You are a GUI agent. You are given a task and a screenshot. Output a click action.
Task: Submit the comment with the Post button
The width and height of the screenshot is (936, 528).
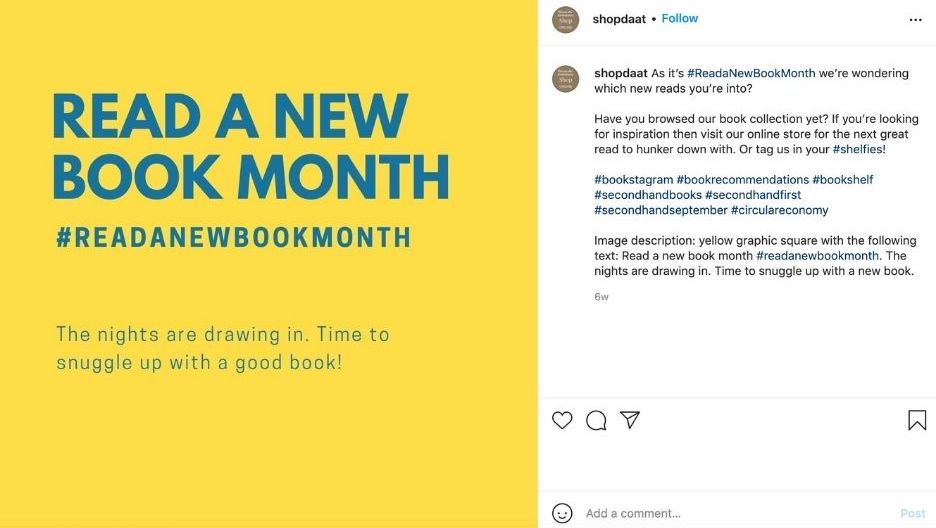click(913, 513)
